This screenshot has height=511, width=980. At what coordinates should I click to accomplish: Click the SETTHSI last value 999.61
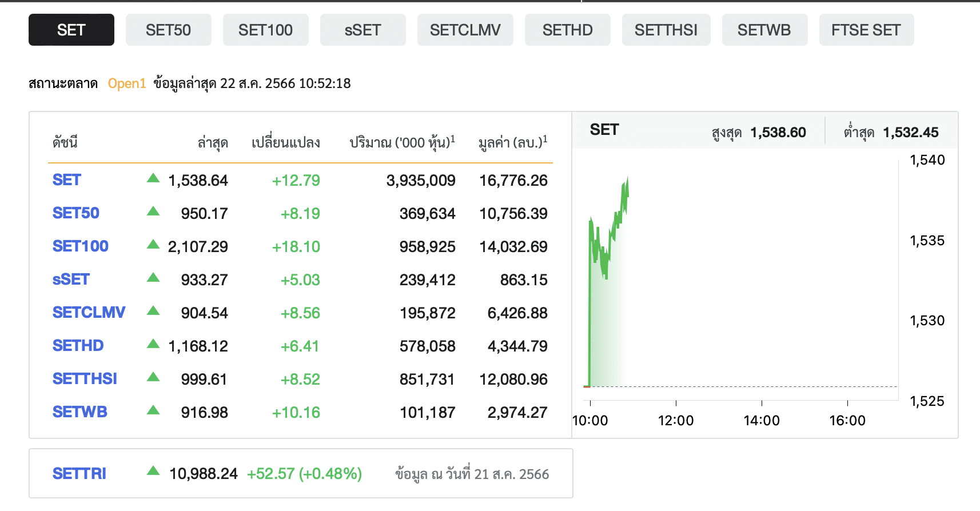[204, 380]
